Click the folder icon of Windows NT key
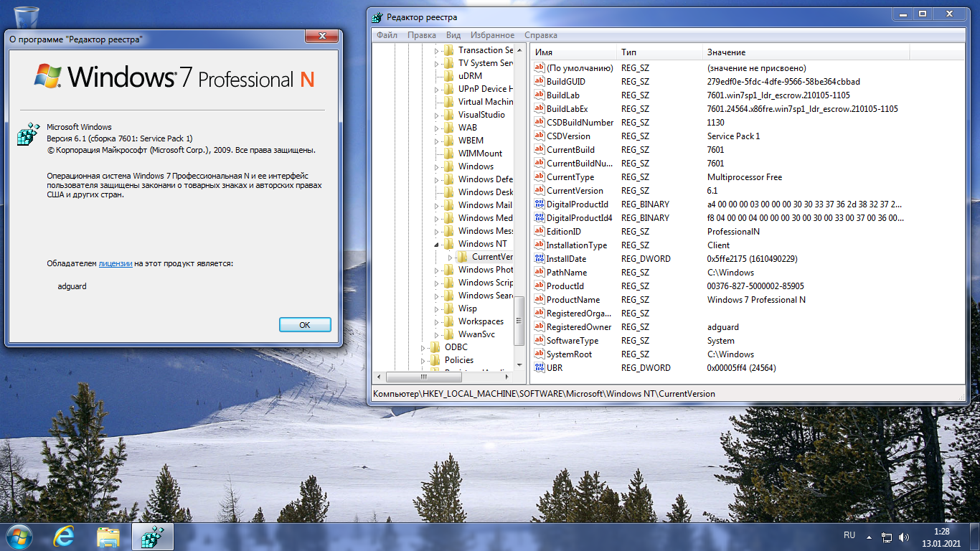 pos(448,244)
